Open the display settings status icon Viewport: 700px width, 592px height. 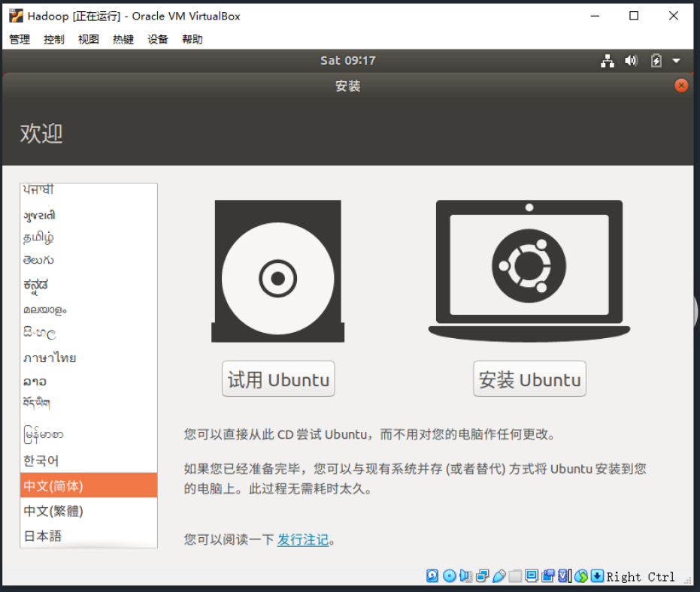click(x=532, y=576)
